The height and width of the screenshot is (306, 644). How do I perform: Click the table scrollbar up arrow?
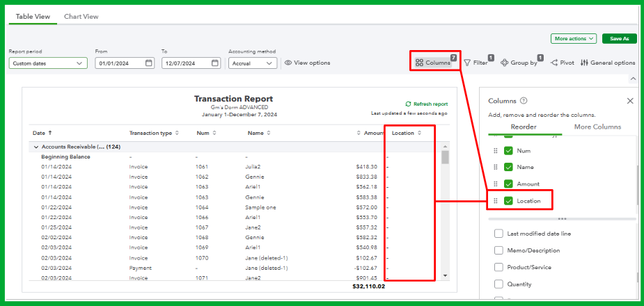(445, 147)
